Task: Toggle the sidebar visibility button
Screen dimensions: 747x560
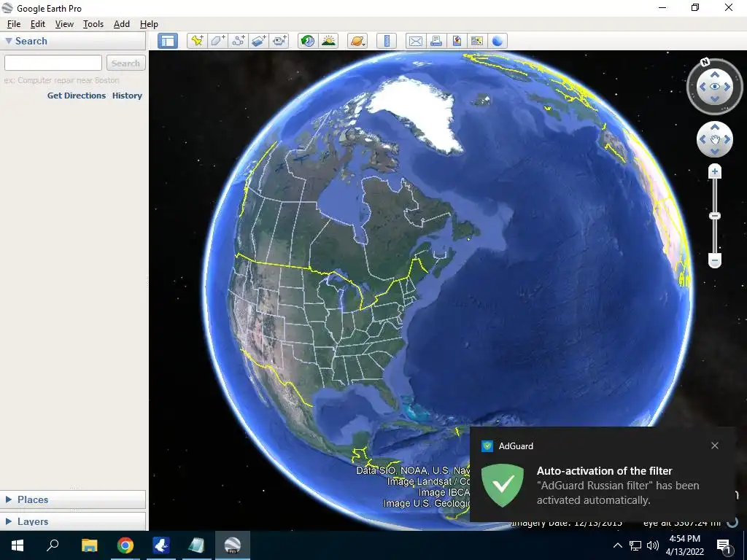Action: pos(168,41)
